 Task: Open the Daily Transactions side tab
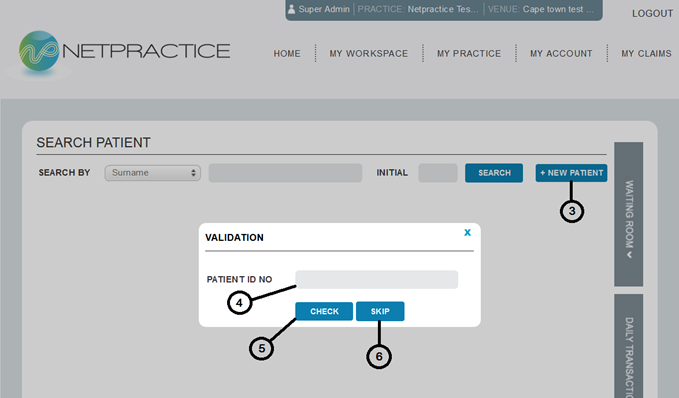pyautogui.click(x=628, y=346)
